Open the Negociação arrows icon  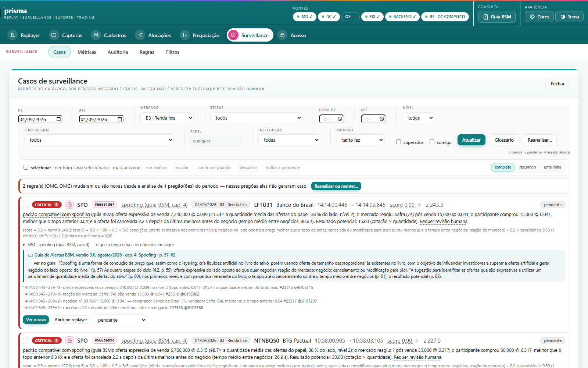(184, 35)
